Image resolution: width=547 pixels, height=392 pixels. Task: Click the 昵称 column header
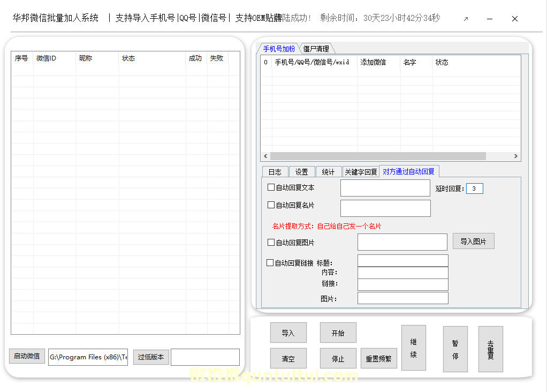pyautogui.click(x=97, y=58)
